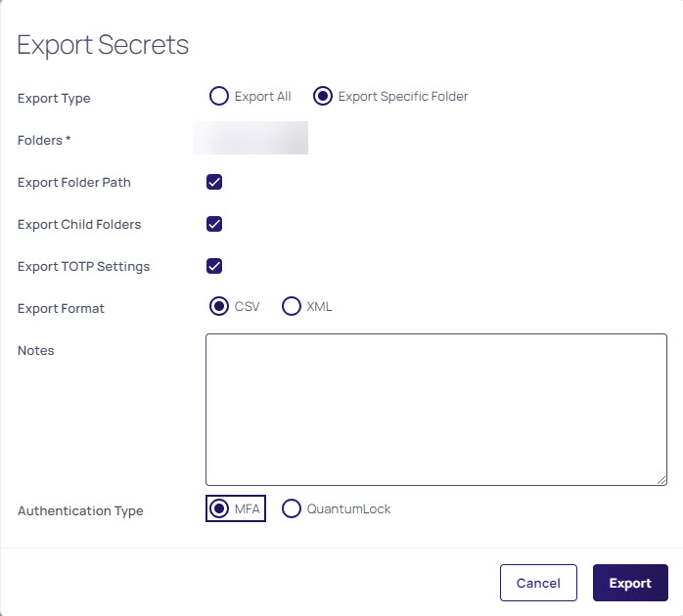Click the Export TOTP Settings label

[x=83, y=266]
